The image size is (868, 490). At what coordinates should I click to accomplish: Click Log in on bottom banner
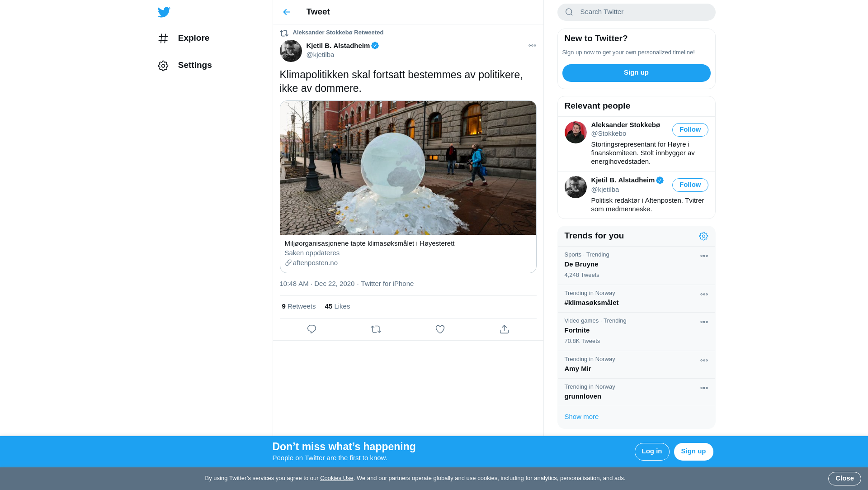[651, 452]
